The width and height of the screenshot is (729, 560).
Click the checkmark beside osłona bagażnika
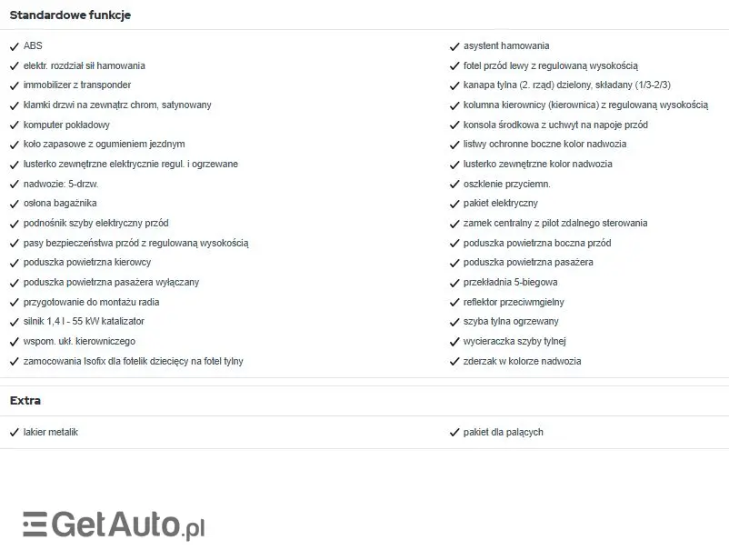(x=15, y=204)
